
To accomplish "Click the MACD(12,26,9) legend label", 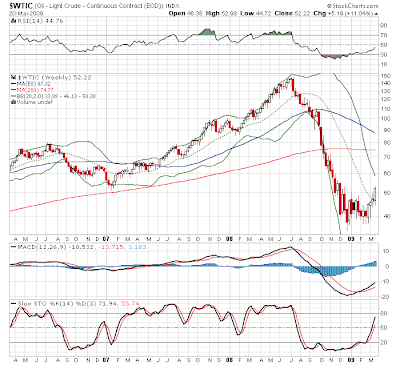I will pyautogui.click(x=41, y=247).
